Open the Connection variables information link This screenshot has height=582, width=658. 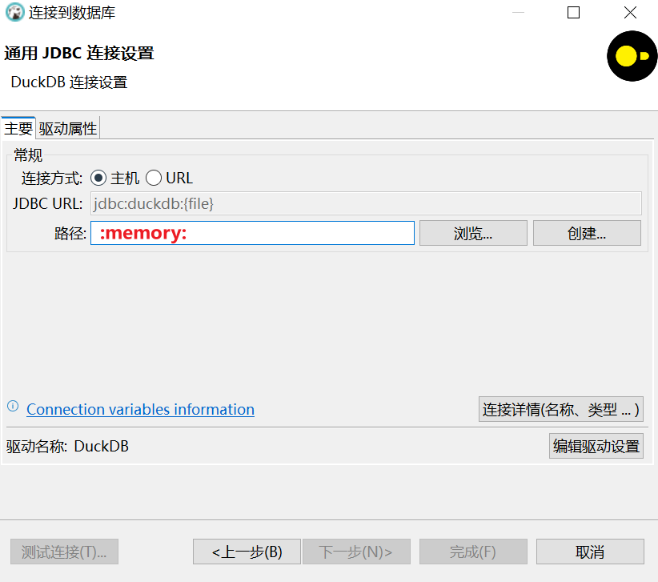point(140,409)
